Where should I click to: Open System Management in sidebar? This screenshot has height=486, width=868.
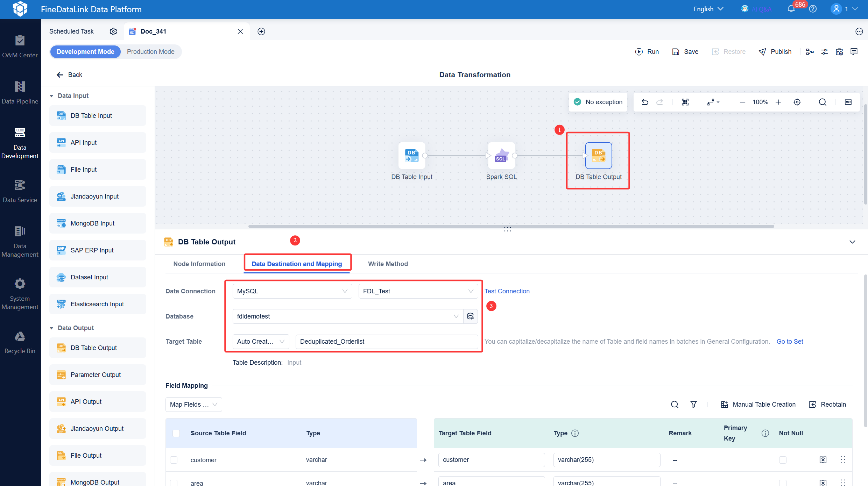tap(20, 294)
